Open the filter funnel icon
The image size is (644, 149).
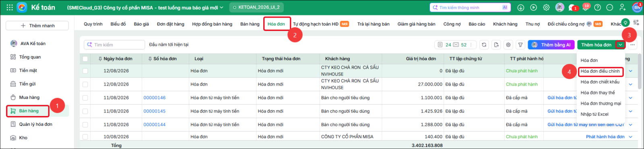(520, 45)
